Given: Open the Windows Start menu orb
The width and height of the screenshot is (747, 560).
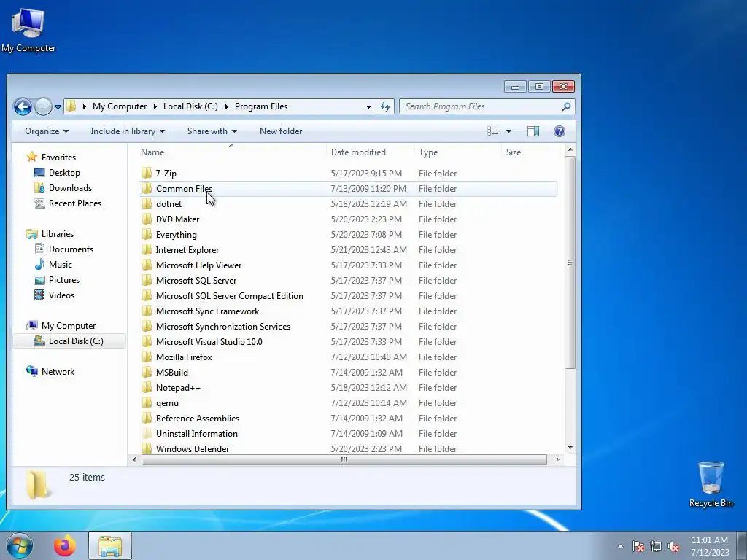Looking at the screenshot, I should 20,545.
